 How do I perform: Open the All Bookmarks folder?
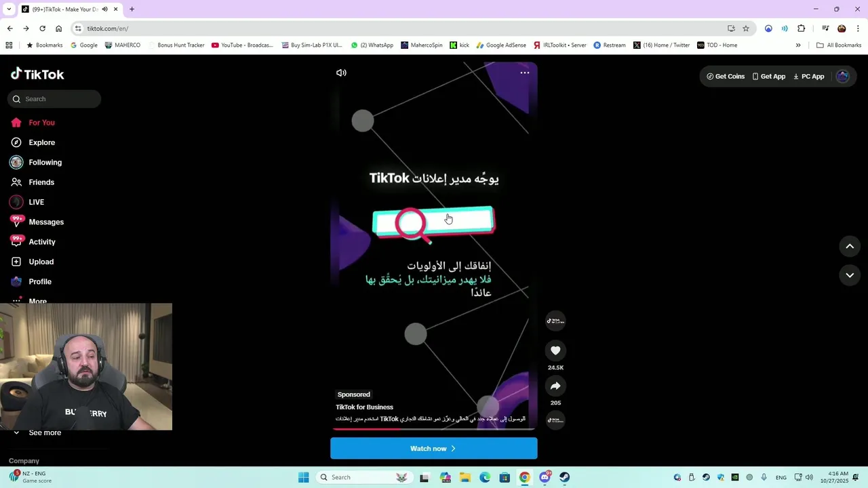(x=839, y=45)
